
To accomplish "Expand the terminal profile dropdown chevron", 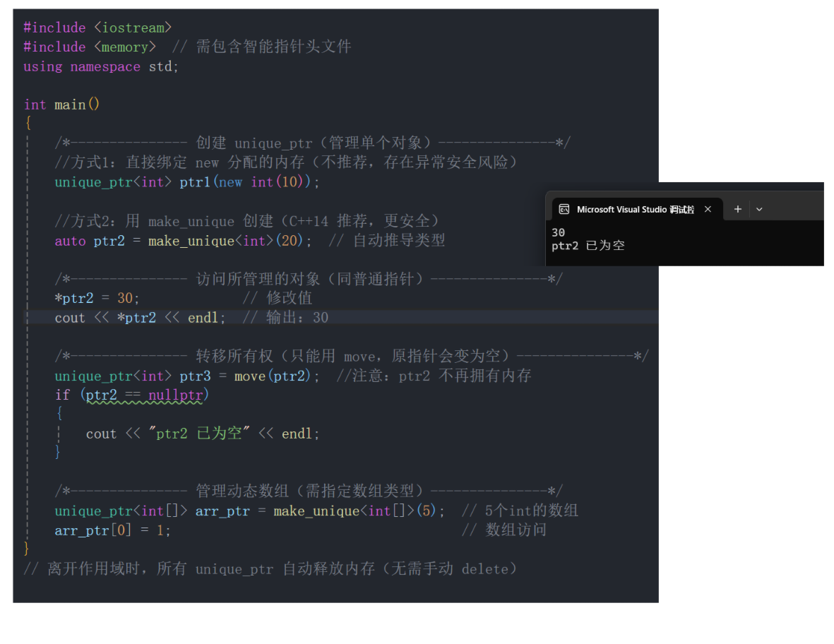I will click(x=760, y=210).
